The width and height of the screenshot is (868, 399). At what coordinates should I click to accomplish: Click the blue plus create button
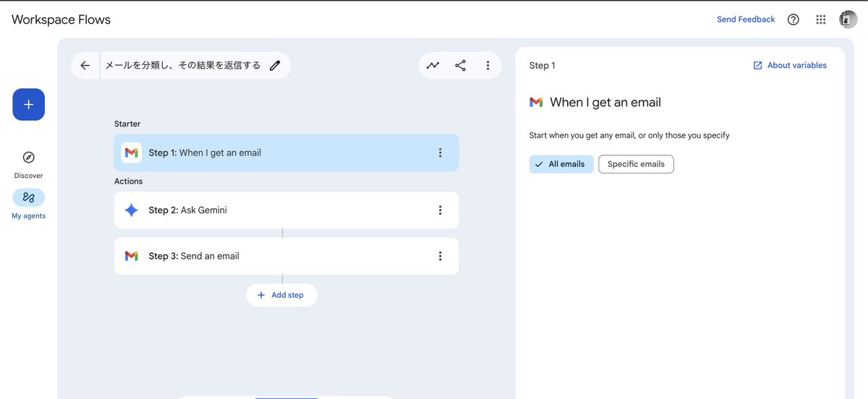tap(29, 104)
